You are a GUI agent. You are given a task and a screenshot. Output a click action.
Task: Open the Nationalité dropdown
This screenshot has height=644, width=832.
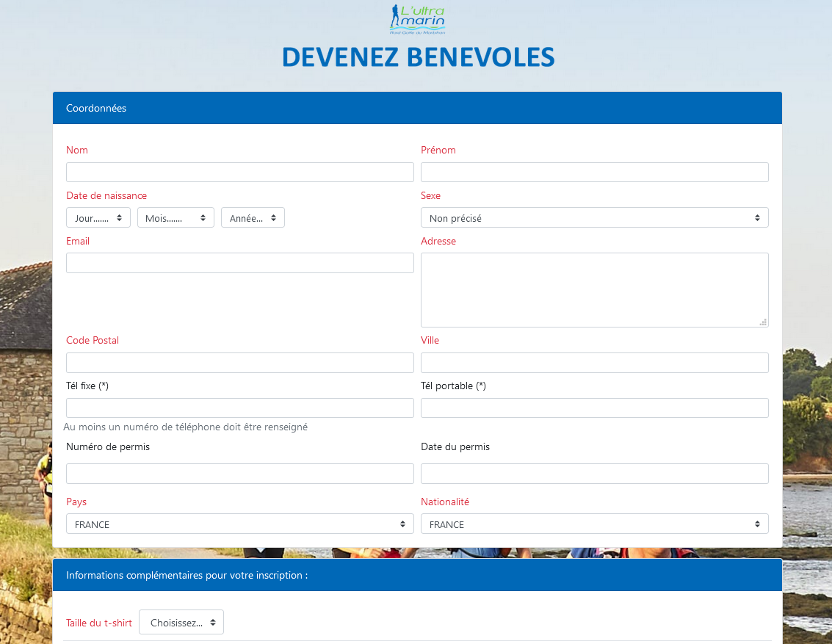tap(594, 524)
